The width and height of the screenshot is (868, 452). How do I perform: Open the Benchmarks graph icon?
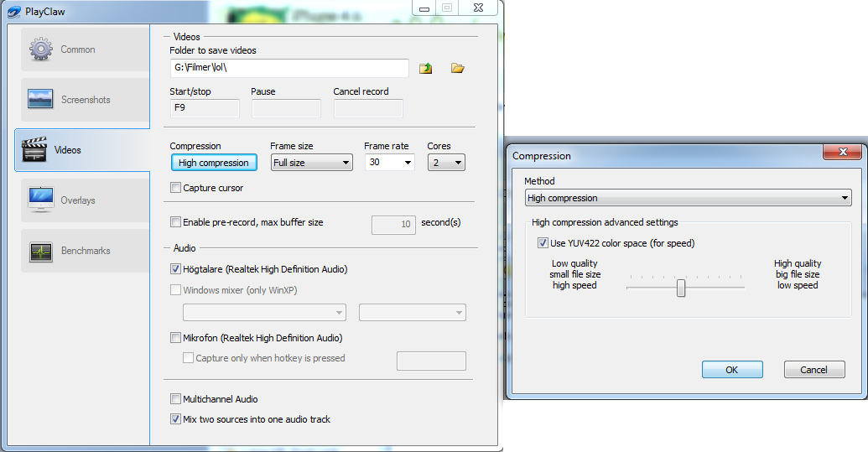[41, 252]
